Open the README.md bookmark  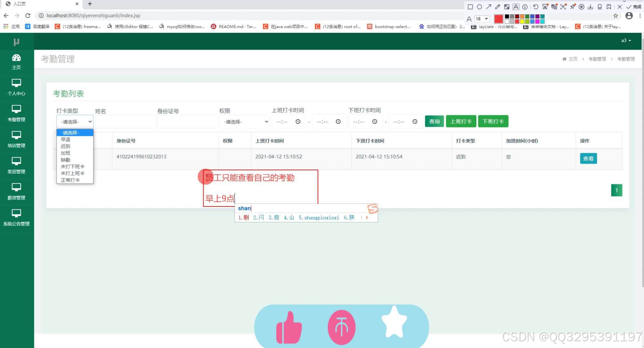point(233,26)
